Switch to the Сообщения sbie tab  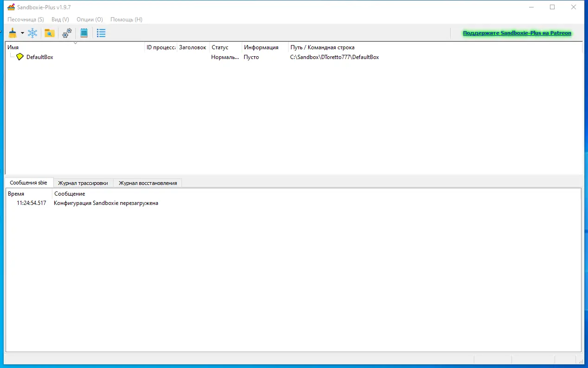tap(29, 183)
